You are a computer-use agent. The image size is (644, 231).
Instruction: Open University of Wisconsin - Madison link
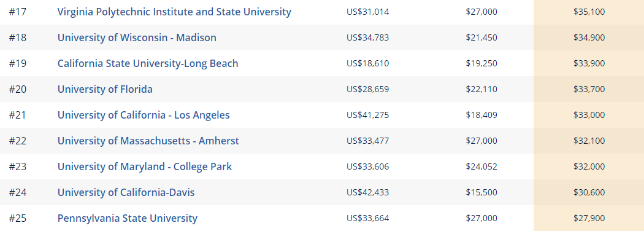[x=137, y=37]
